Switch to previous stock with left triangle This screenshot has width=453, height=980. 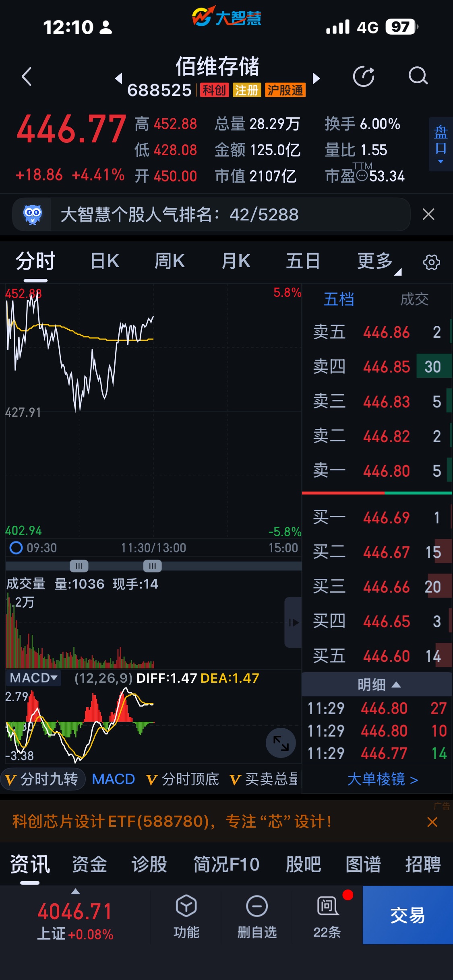click(118, 78)
